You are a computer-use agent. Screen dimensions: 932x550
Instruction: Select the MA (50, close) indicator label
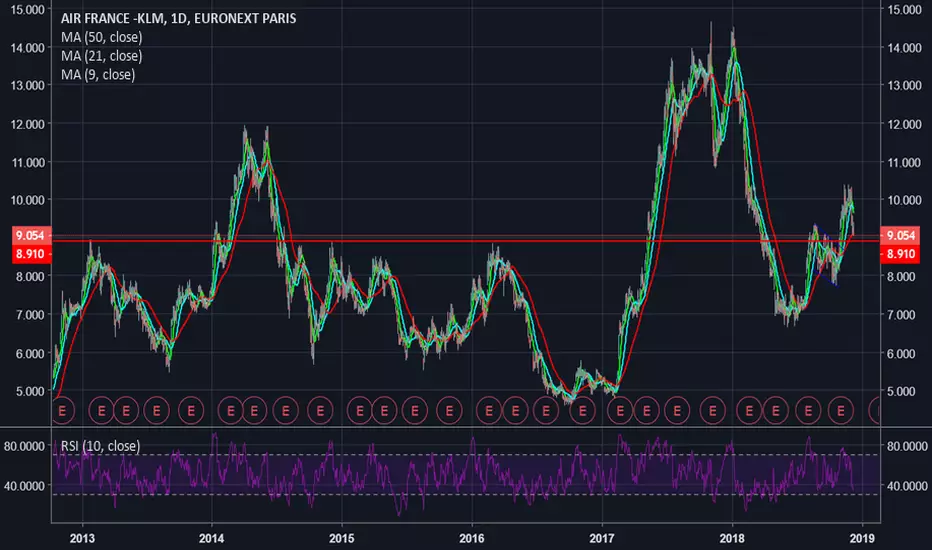click(102, 37)
